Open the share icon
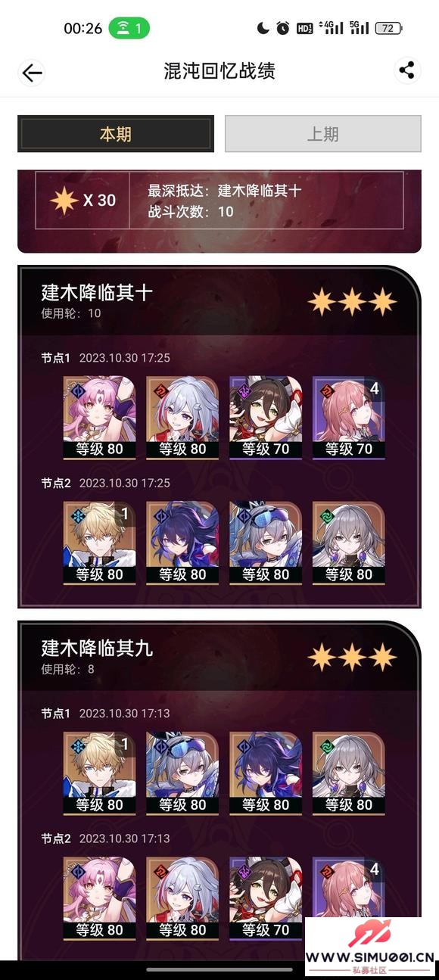 pos(407,71)
